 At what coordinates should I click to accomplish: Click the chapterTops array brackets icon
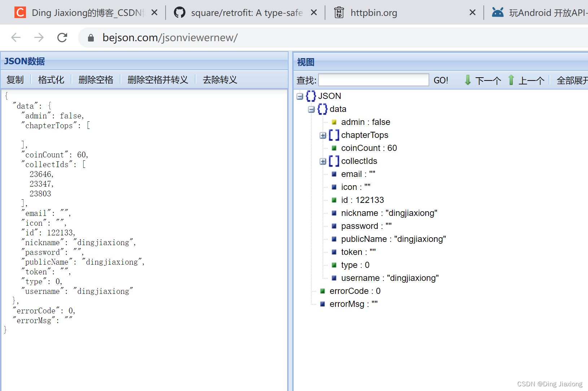334,135
